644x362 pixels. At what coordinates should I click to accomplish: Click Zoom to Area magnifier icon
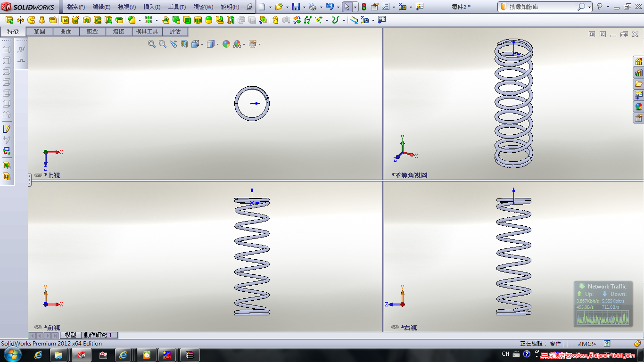pos(163,44)
